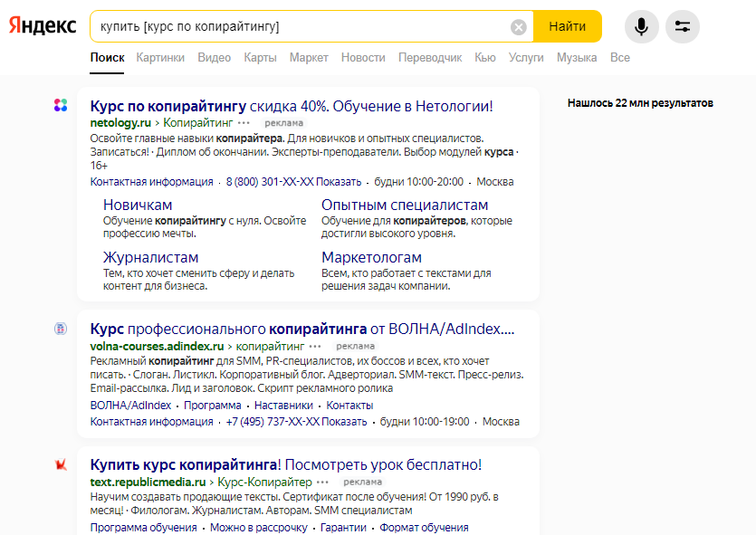Screen dimensions: 756x535
Task: Switch to the Видео tab
Action: pyautogui.click(x=214, y=58)
